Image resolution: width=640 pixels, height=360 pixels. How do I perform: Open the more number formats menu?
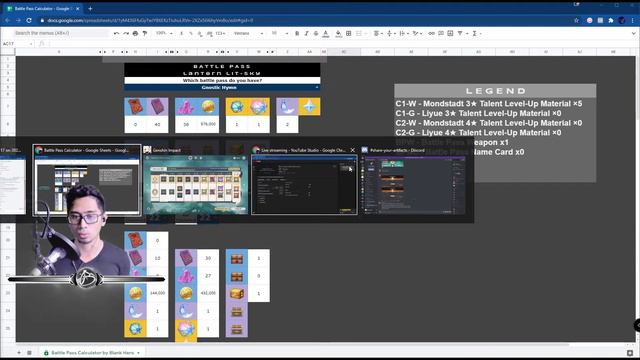(220, 33)
